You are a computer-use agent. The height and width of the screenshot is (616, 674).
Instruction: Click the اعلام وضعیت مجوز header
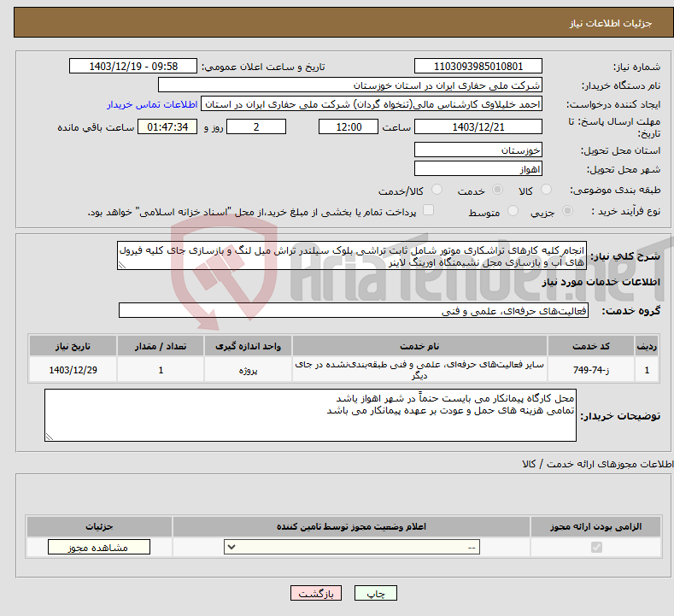[351, 526]
